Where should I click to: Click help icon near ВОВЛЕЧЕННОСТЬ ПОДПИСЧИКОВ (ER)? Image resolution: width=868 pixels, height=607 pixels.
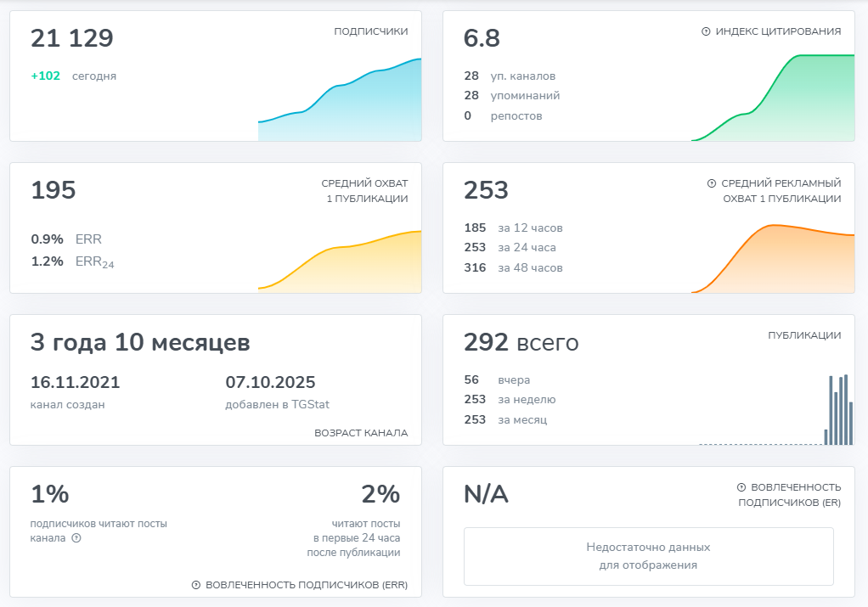(x=741, y=487)
